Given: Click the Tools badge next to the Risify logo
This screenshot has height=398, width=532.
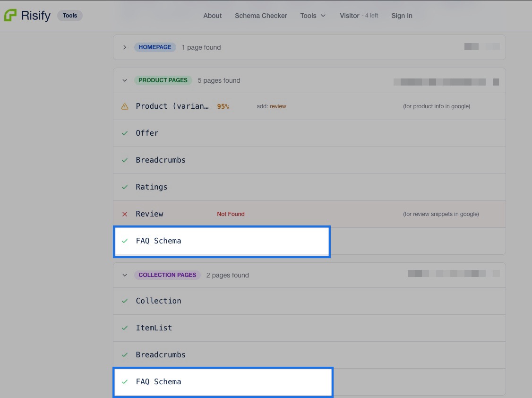Looking at the screenshot, I should point(69,15).
